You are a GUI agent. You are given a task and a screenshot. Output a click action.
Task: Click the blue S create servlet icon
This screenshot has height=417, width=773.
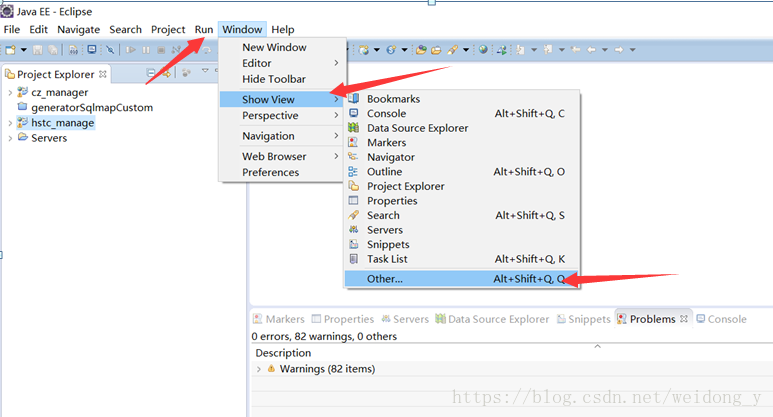[x=391, y=50]
